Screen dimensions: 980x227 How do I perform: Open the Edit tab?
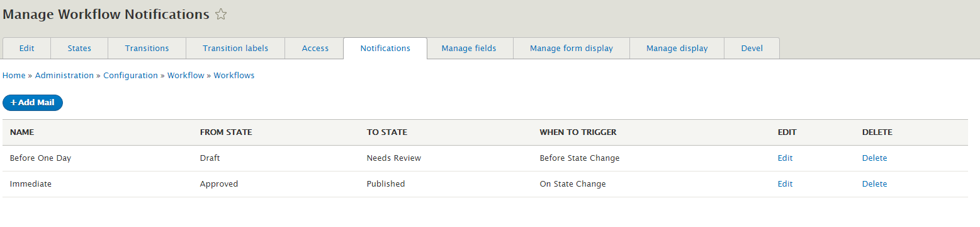[27, 49]
